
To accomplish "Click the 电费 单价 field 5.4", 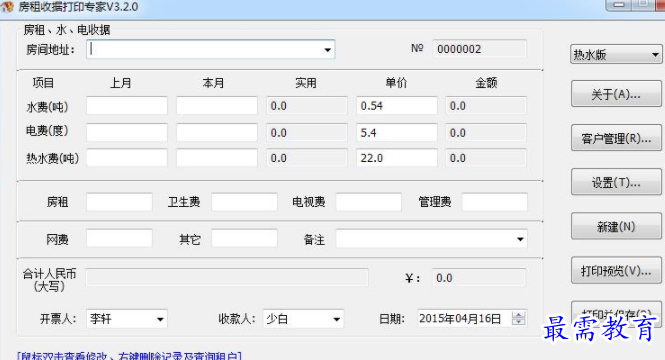I will (397, 132).
